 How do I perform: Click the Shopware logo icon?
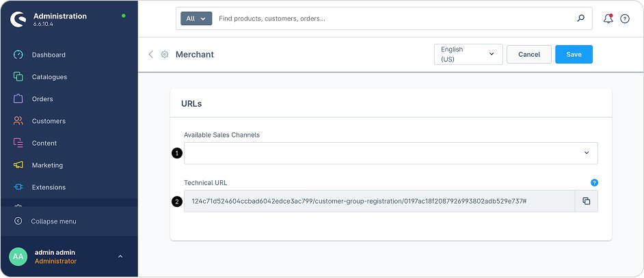[18, 19]
